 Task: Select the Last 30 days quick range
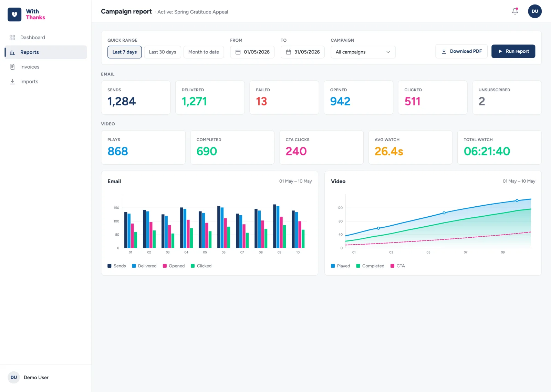163,52
